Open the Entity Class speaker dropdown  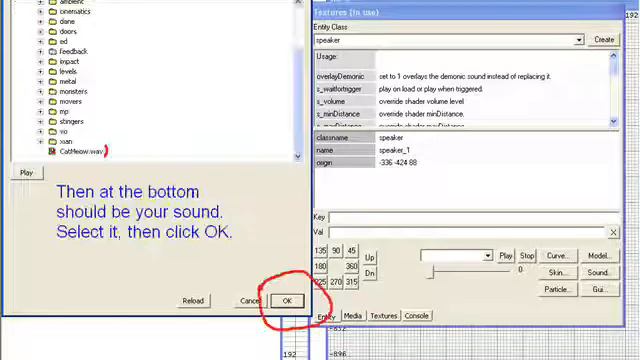click(x=579, y=40)
